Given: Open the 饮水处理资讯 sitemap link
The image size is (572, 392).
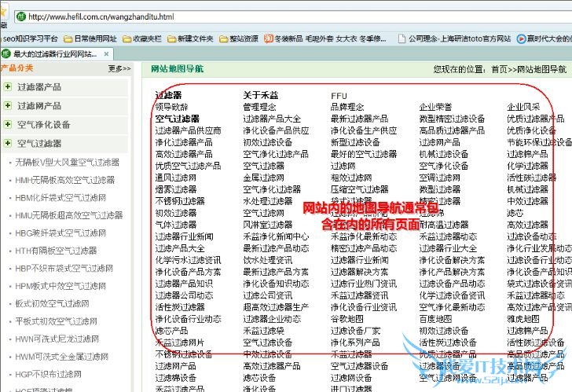Looking at the screenshot, I should coord(268,260).
